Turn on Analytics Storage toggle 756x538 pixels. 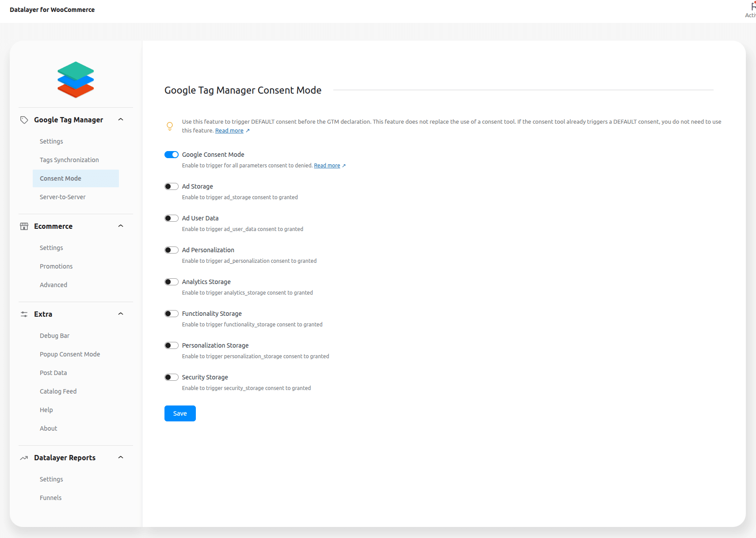point(172,282)
